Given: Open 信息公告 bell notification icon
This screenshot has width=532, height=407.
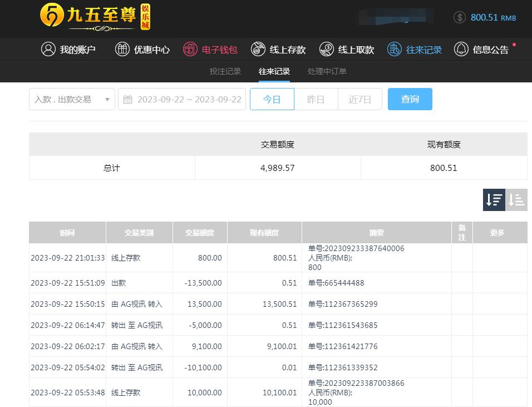Looking at the screenshot, I should pyautogui.click(x=461, y=49).
